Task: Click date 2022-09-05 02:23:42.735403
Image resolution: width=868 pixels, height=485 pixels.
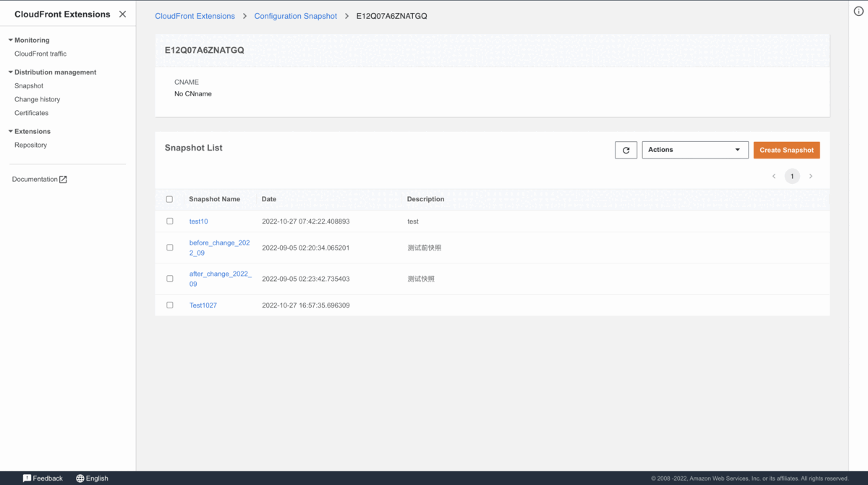Action: 306,279
